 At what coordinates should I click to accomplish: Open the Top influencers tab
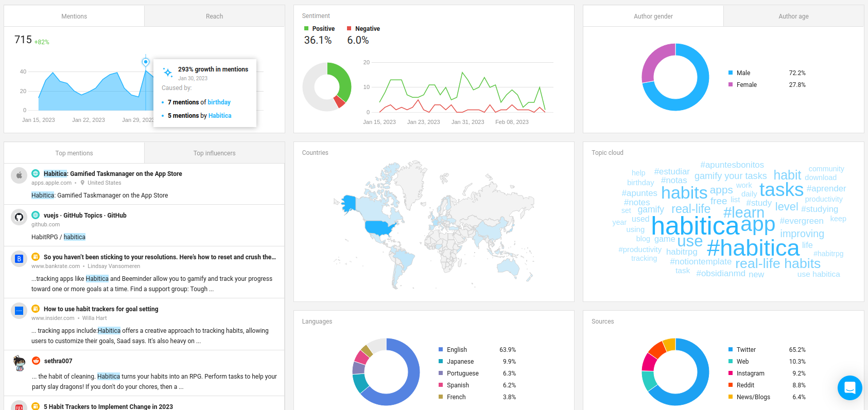click(215, 153)
